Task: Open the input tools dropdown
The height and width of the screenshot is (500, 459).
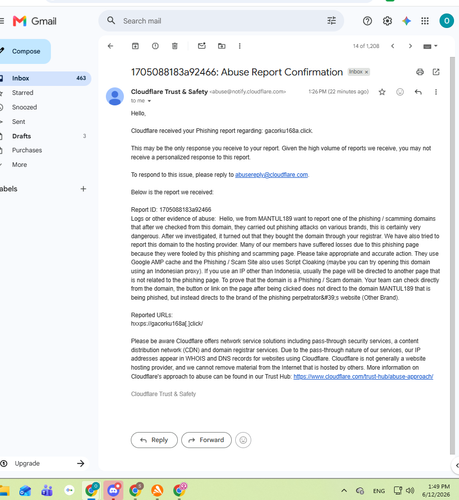Action: (x=430, y=46)
